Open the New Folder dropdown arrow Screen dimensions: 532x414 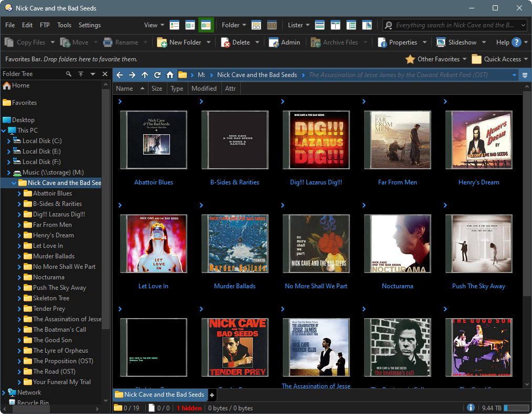[208, 42]
